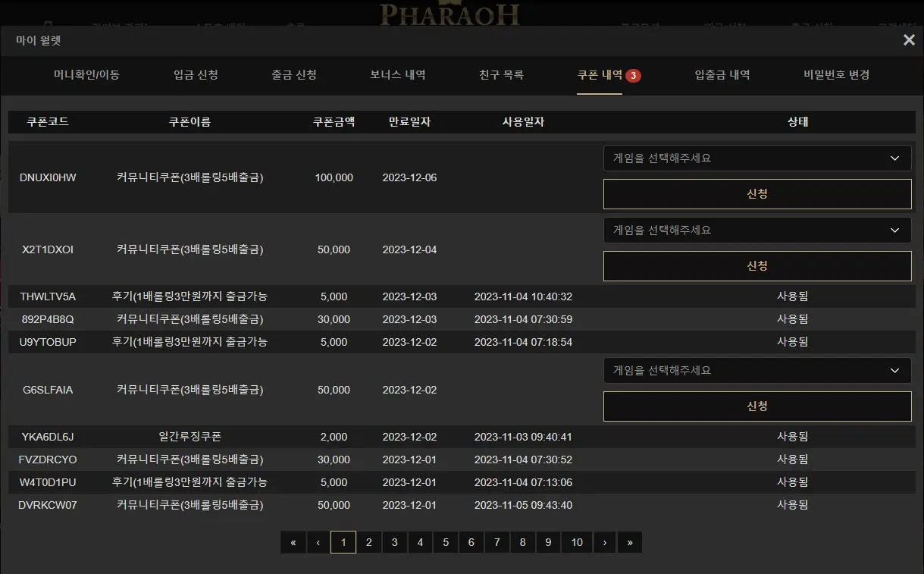
Task: Go to next page with › icon
Action: [x=604, y=542]
